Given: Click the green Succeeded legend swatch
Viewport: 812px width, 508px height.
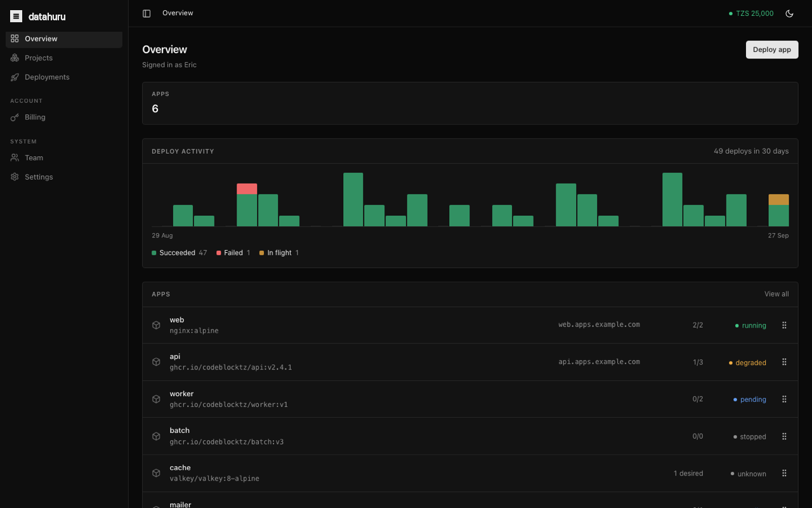Looking at the screenshot, I should coord(154,253).
